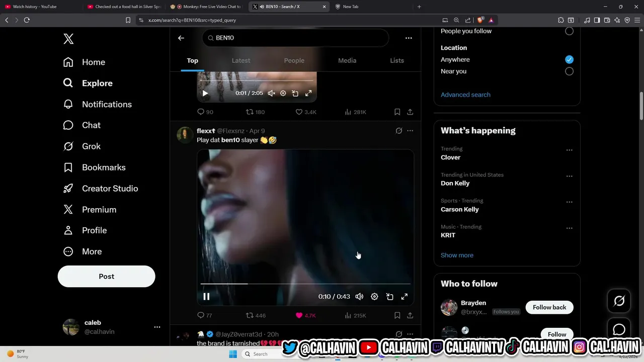Screen dimensions: 644x362
Task: Open Bookmarks page
Action: (x=94, y=167)
